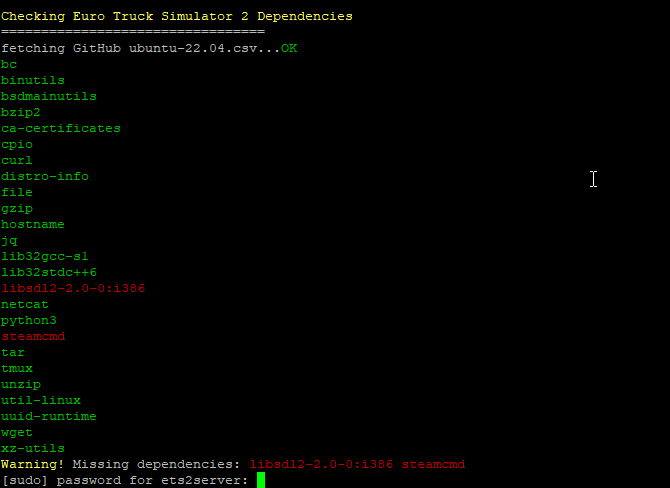Click the 'hostname' package line
Image resolution: width=670 pixels, height=488 pixels.
33,224
